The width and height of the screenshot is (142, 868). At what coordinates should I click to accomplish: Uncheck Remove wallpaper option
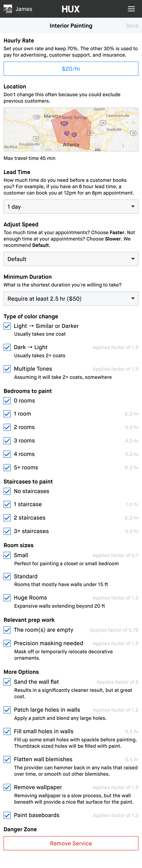pos(7,788)
